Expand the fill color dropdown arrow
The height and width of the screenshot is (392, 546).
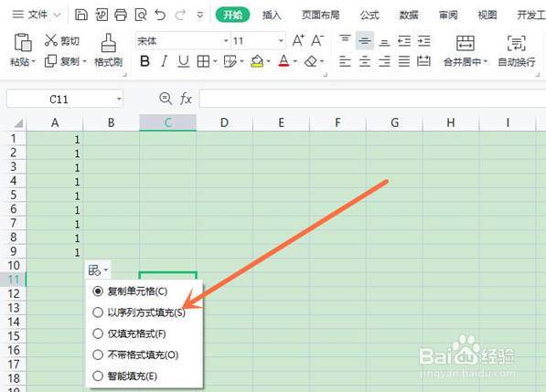click(x=269, y=61)
